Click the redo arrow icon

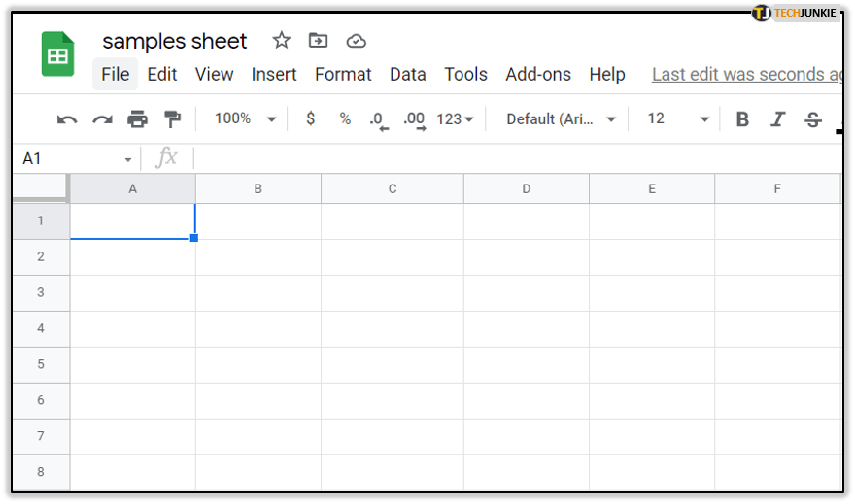click(102, 119)
